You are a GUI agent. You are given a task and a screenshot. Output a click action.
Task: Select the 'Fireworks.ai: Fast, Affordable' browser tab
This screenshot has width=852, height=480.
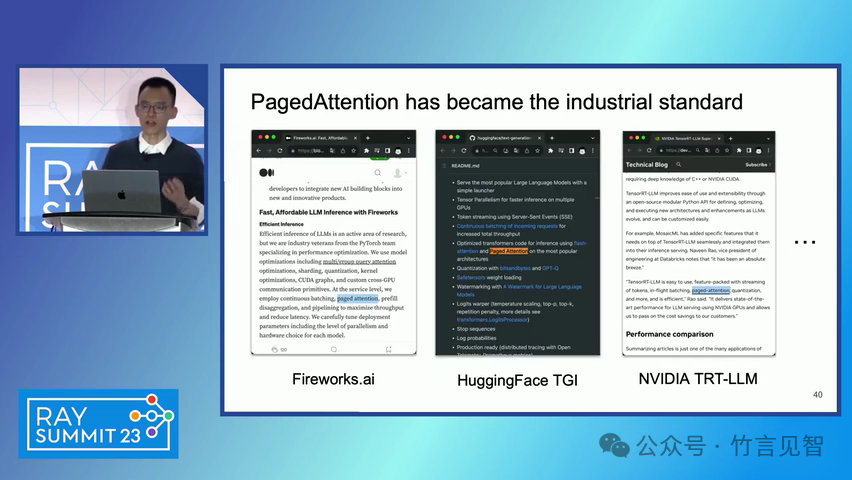tap(321, 138)
